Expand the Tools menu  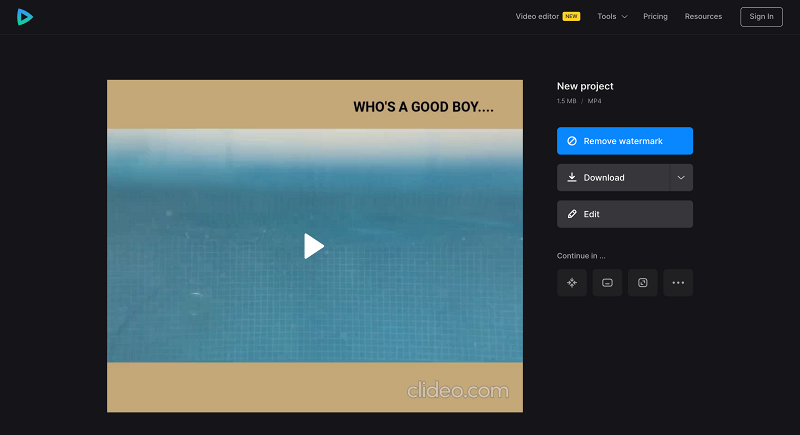click(x=612, y=16)
